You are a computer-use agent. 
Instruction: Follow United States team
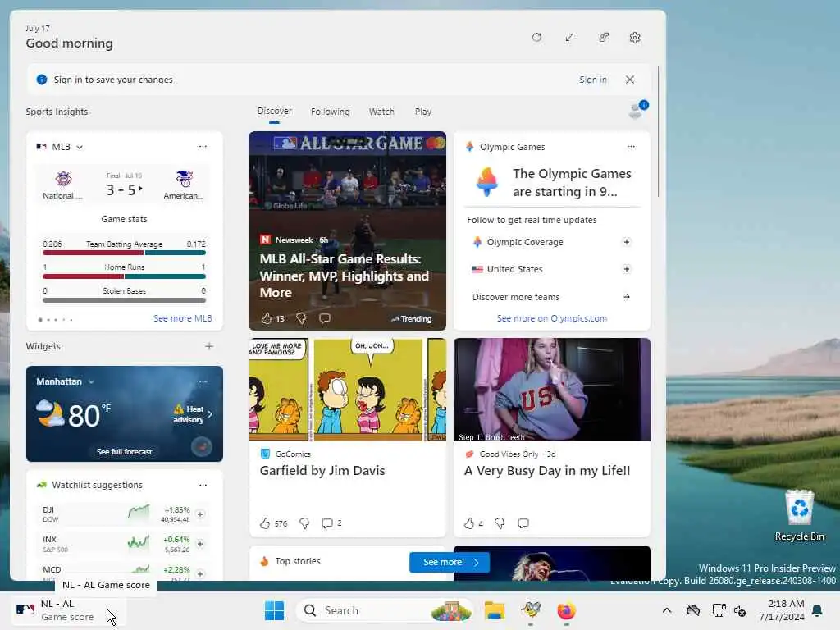tap(626, 269)
